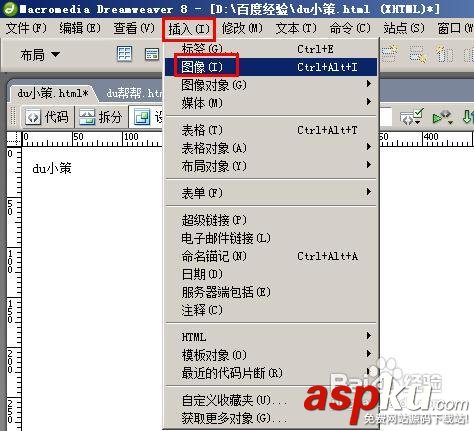Switch to the du帮帮.htm document tab

(133, 93)
